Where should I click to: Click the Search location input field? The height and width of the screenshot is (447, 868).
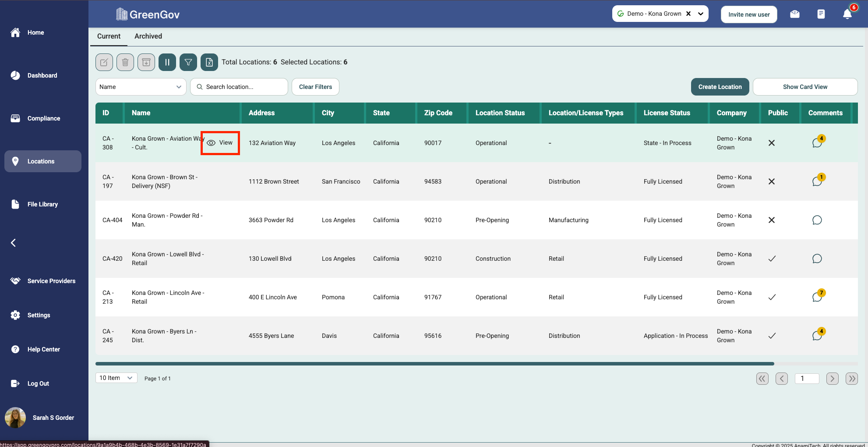click(239, 87)
